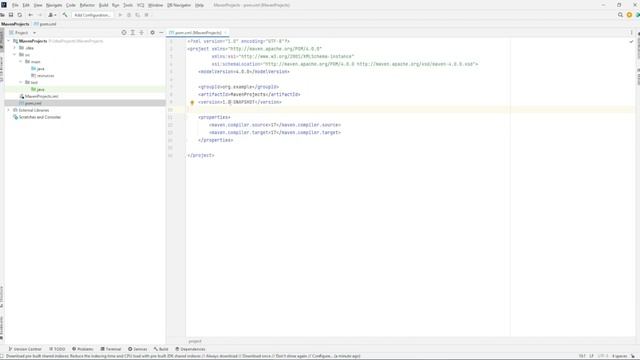640x360 pixels.
Task: Click the Run with Coverage icon
Action: [x=138, y=15]
